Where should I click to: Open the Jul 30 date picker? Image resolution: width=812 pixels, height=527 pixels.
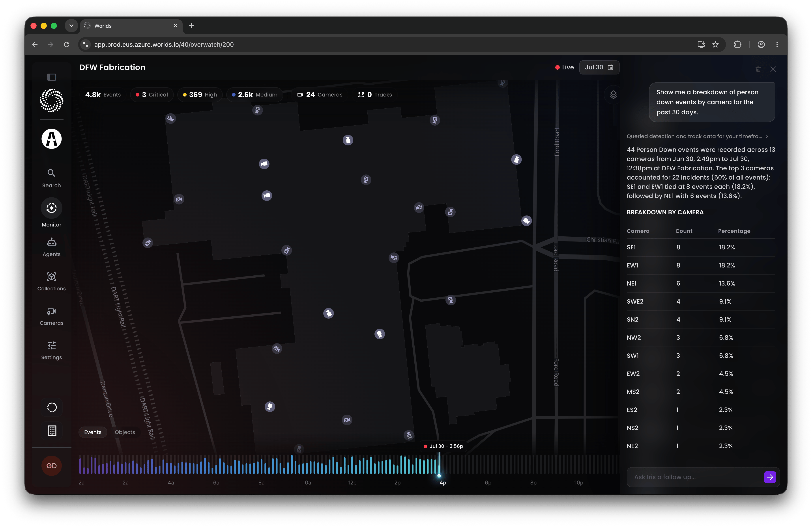(599, 67)
